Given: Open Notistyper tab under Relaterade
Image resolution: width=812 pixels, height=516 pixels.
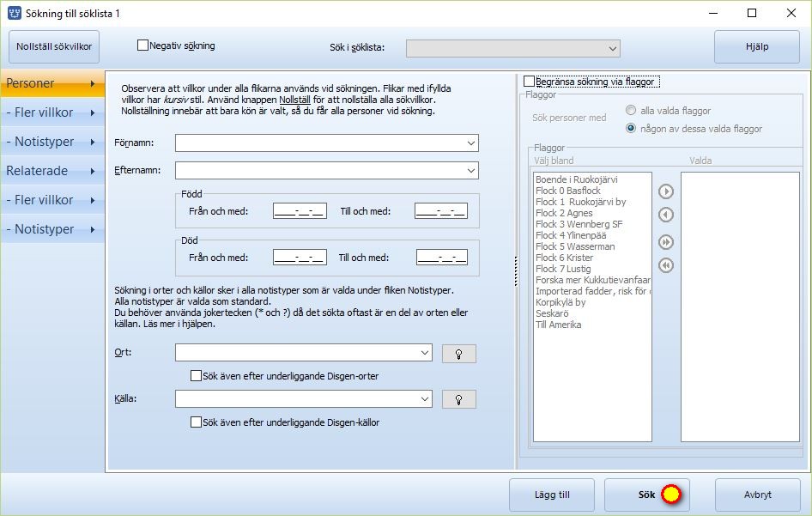Looking at the screenshot, I should (52, 229).
